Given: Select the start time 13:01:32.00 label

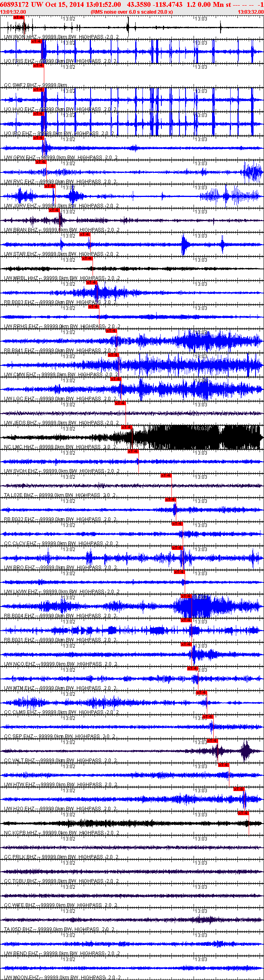Looking at the screenshot, I should tap(13, 12).
